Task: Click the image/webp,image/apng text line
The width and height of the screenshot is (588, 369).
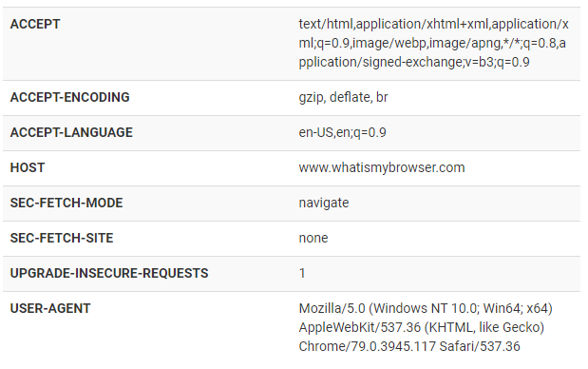Action: (x=432, y=43)
